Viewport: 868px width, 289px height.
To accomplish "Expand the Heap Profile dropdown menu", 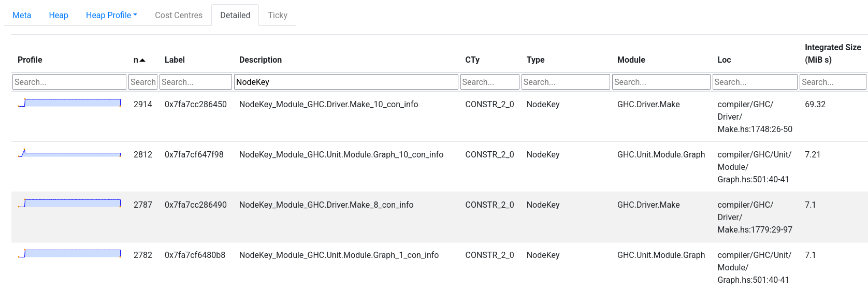I will pyautogui.click(x=111, y=15).
